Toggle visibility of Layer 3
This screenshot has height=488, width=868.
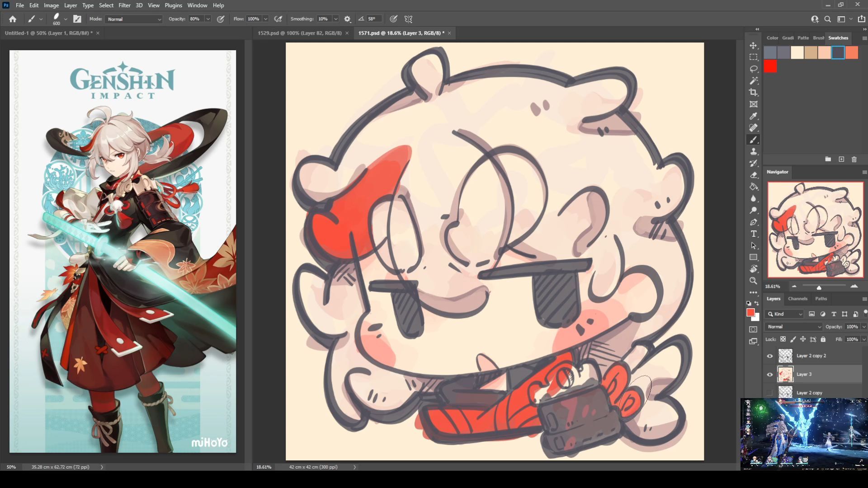[x=770, y=375]
